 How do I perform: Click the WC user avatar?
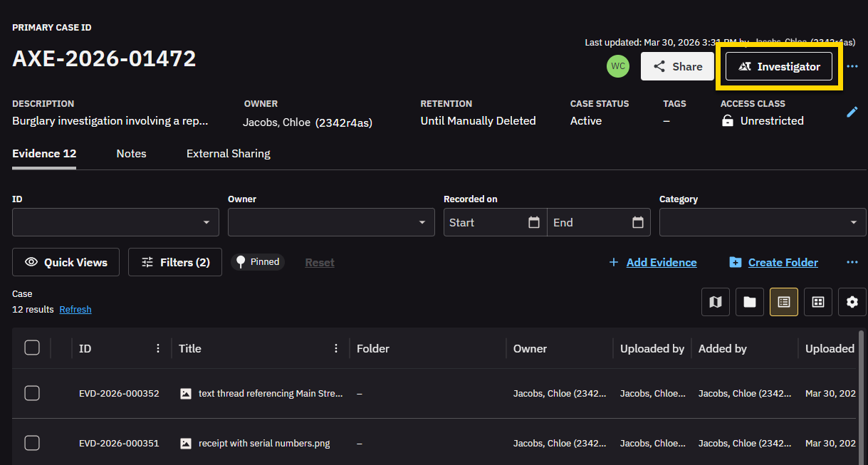(618, 66)
